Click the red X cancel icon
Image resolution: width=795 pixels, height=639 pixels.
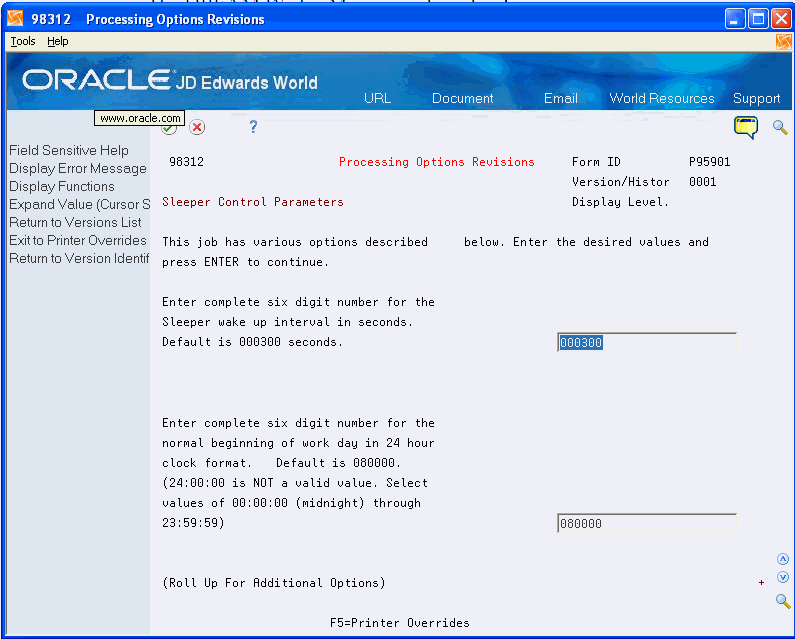197,127
